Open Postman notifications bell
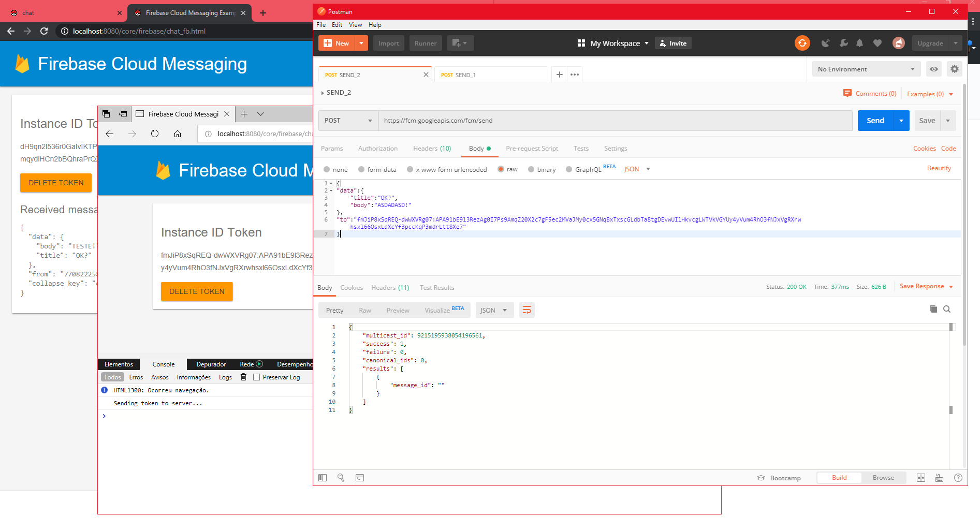 click(x=859, y=43)
